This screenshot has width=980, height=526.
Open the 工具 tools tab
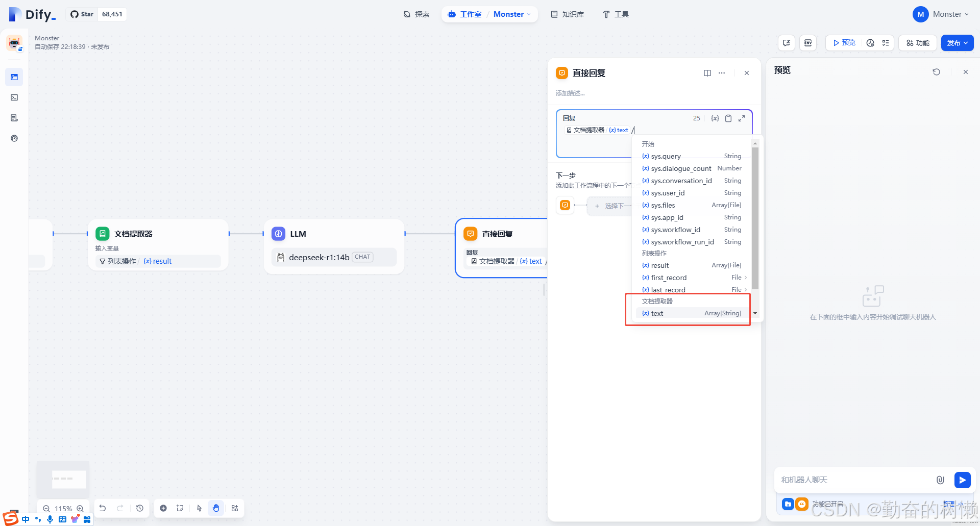(x=616, y=14)
